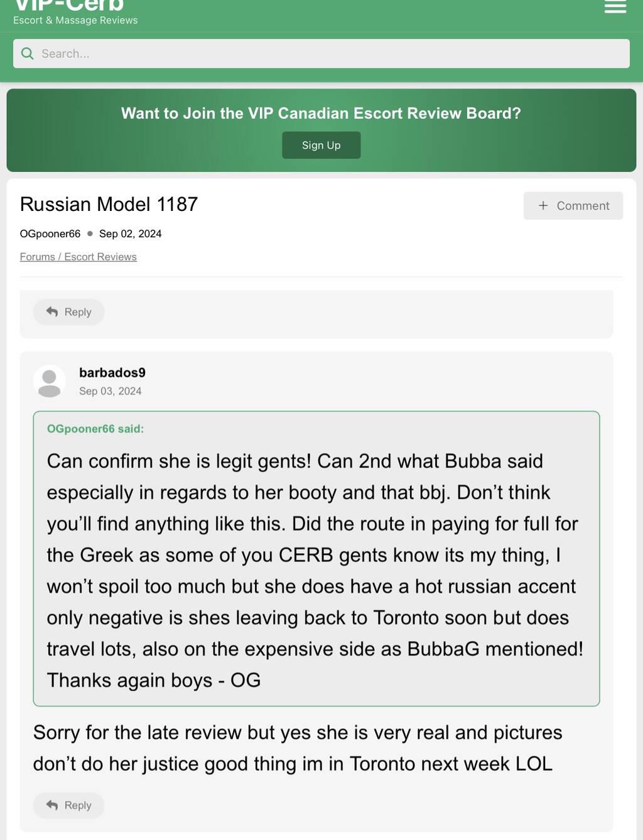Image resolution: width=643 pixels, height=840 pixels.
Task: Click the plus icon beside Comment
Action: (543, 205)
